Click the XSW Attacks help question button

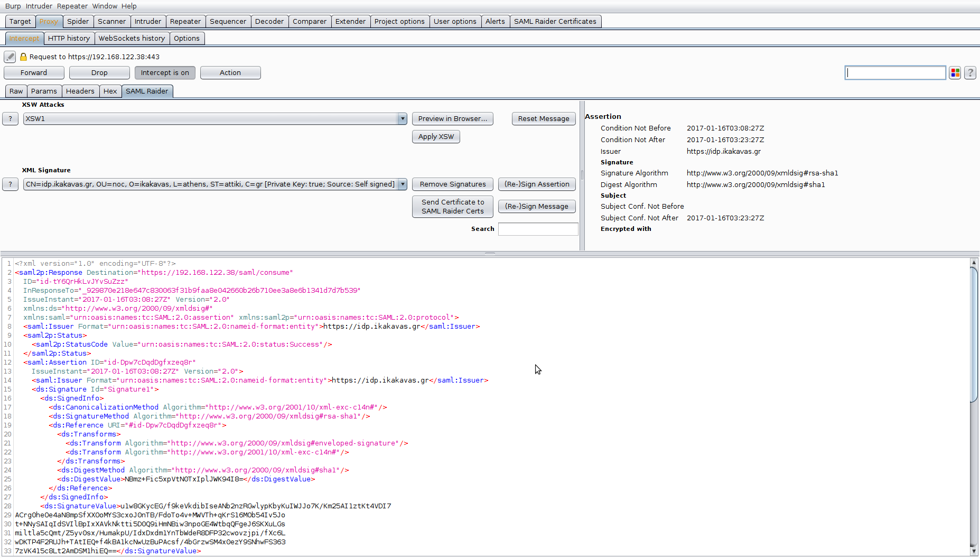click(x=10, y=119)
